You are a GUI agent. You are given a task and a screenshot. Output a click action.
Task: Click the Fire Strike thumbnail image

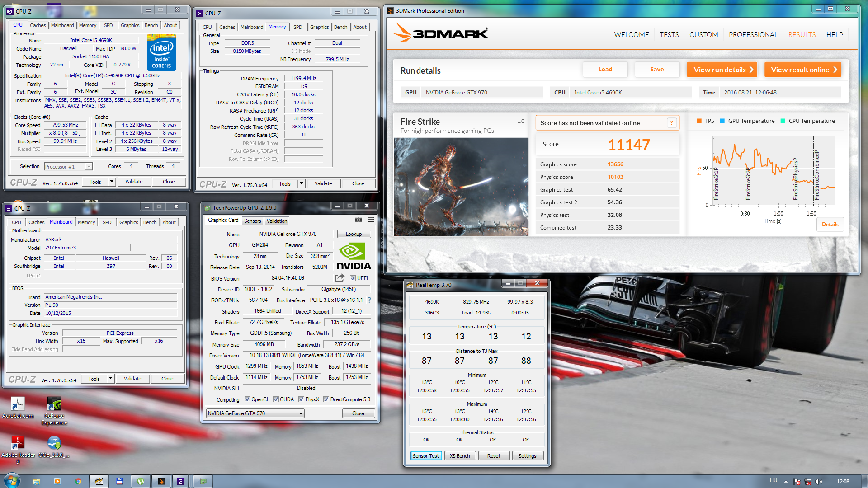(461, 187)
